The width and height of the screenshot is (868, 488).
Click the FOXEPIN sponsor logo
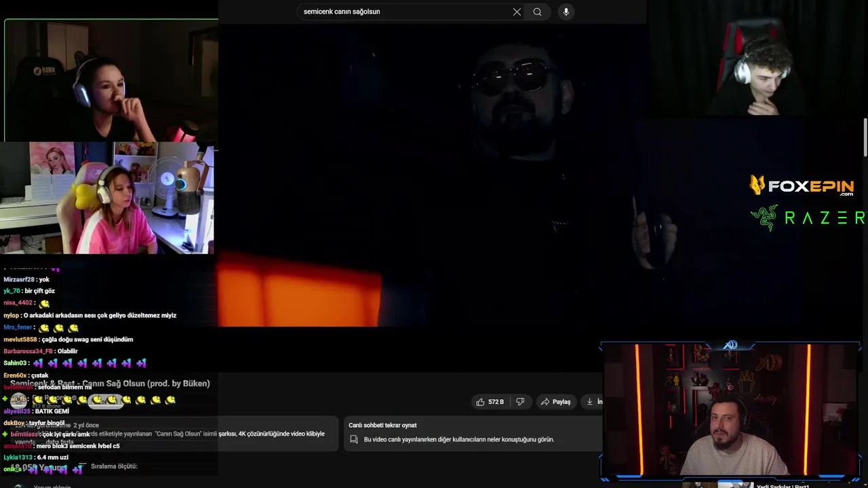802,185
